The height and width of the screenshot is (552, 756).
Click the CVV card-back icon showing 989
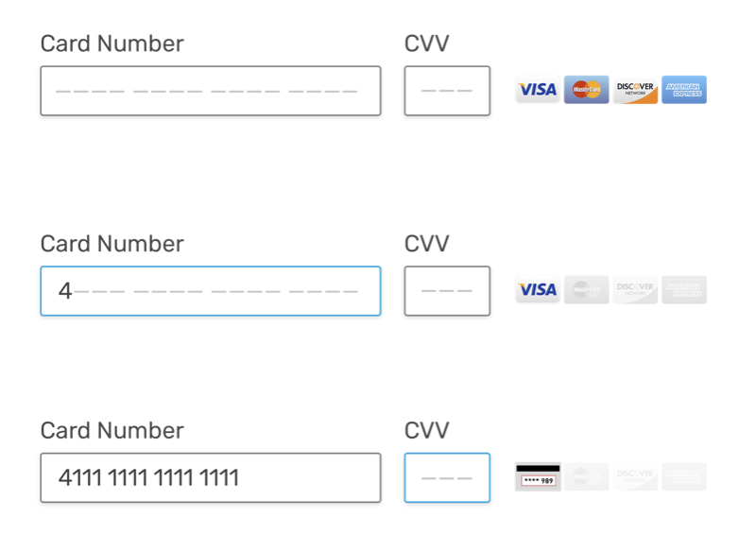pyautogui.click(x=537, y=476)
